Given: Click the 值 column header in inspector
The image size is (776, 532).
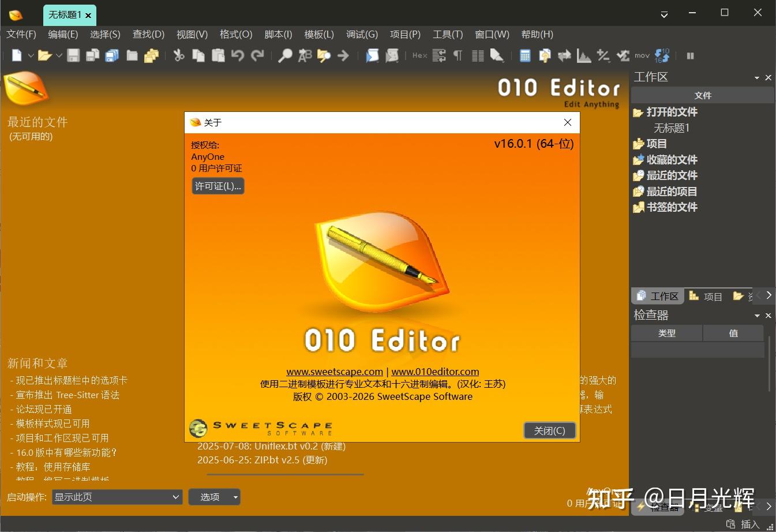Looking at the screenshot, I should [x=733, y=333].
